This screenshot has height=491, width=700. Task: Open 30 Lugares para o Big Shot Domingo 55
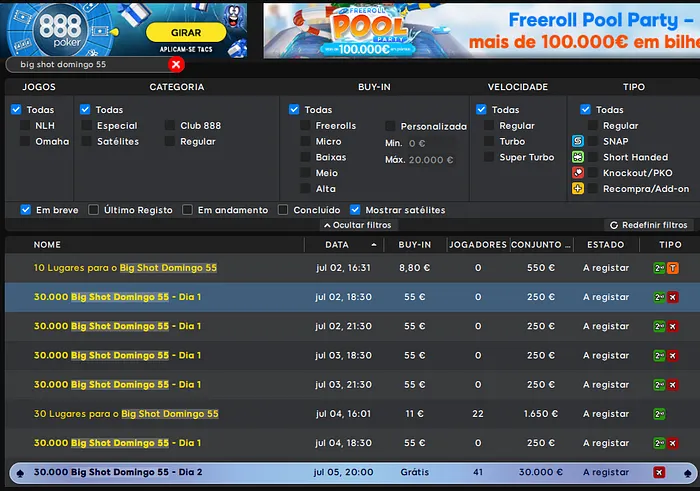[x=126, y=414]
